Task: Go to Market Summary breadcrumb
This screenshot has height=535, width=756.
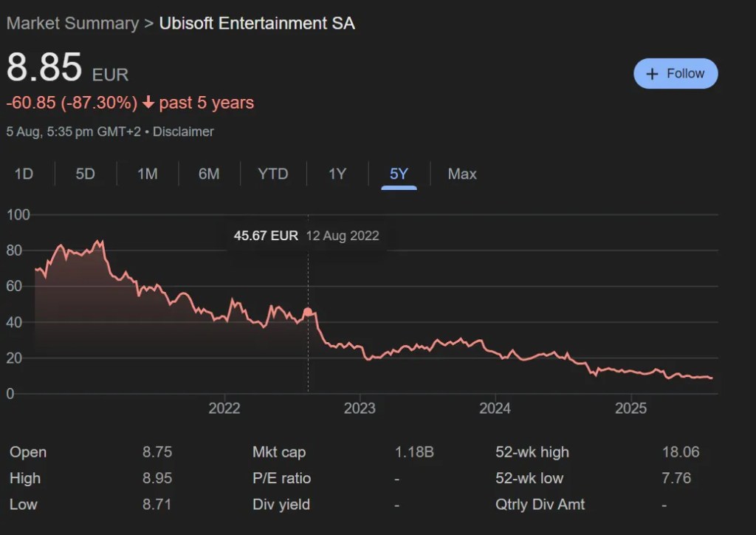Action: (72, 23)
